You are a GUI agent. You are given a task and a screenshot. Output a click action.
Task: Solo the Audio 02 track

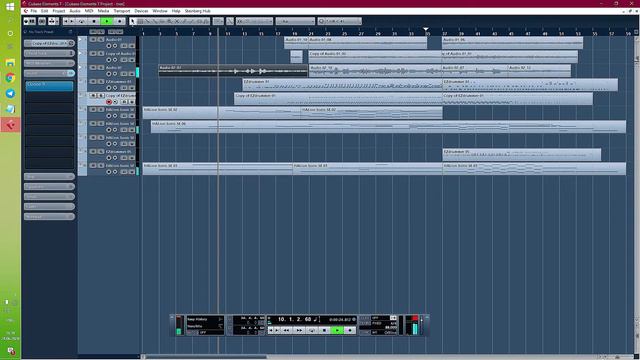(x=100, y=67)
